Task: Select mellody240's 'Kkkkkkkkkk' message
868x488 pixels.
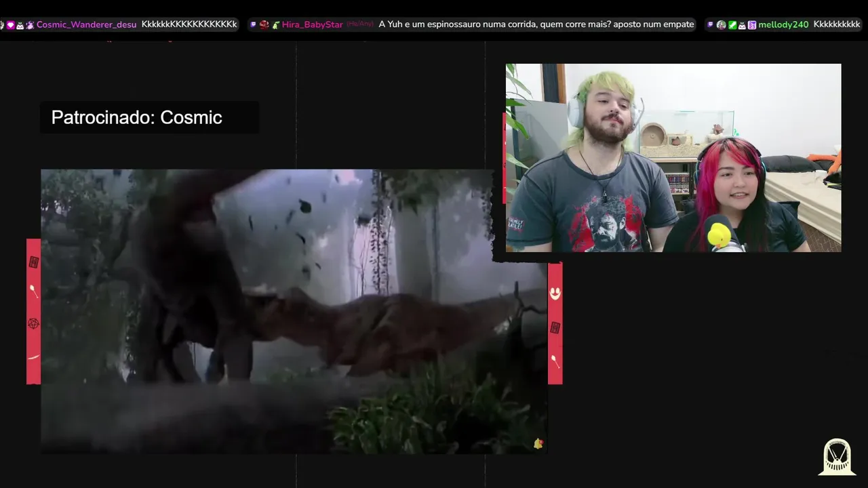Action: (836, 24)
